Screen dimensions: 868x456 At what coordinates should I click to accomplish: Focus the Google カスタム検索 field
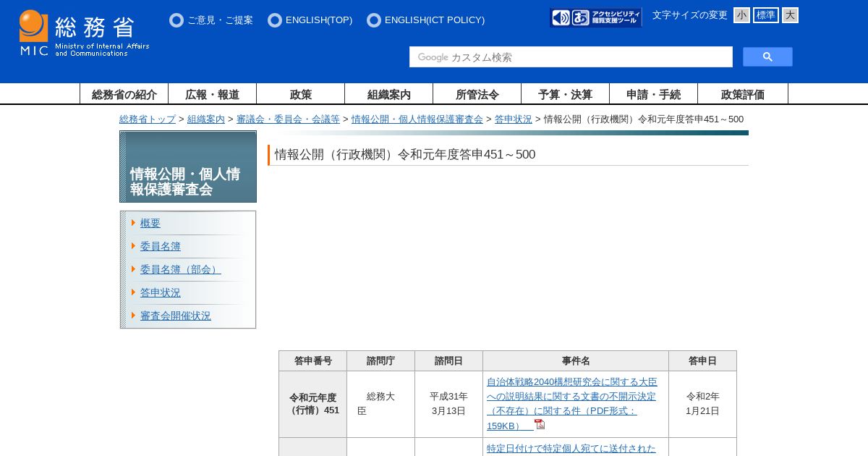coord(571,57)
